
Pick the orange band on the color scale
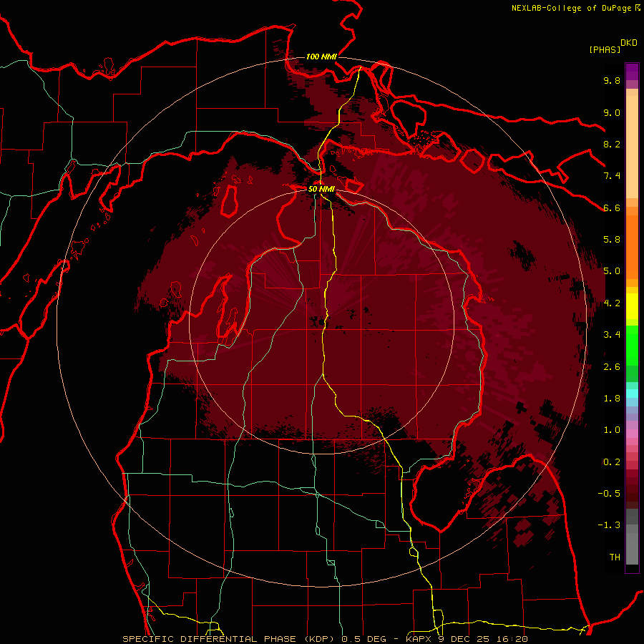tap(632, 248)
